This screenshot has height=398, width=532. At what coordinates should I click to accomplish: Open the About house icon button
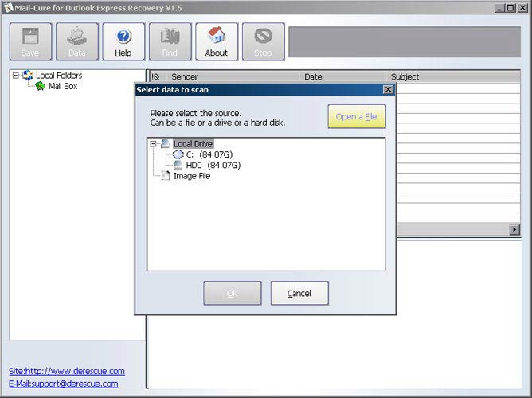pyautogui.click(x=217, y=41)
